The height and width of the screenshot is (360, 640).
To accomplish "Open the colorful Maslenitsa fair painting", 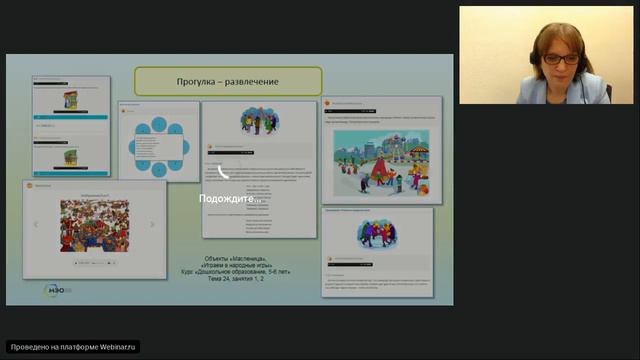I will pyautogui.click(x=95, y=226).
